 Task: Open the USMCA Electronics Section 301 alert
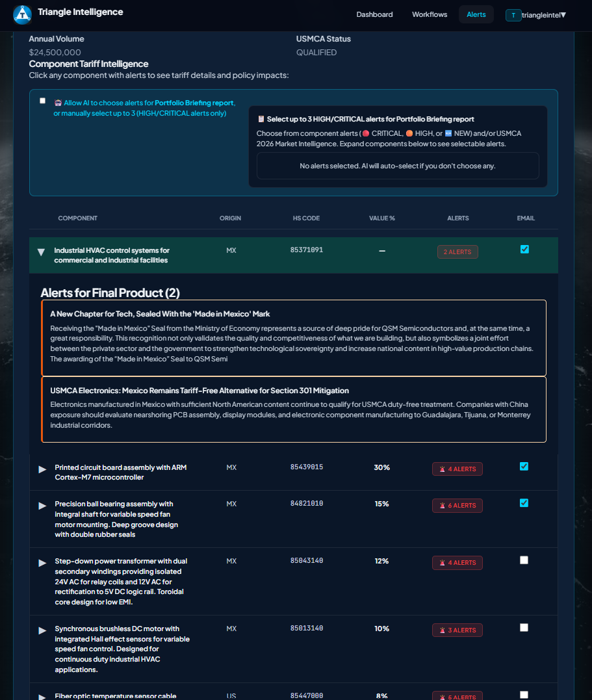(x=293, y=409)
